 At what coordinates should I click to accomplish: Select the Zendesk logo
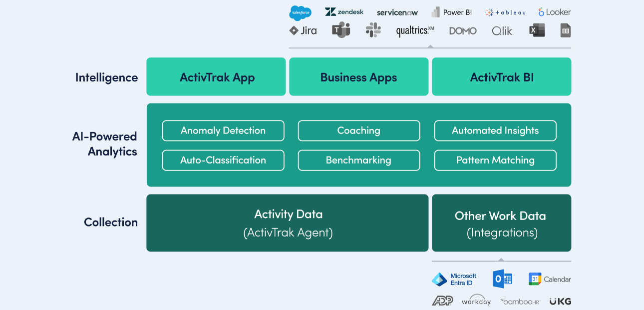click(x=344, y=12)
